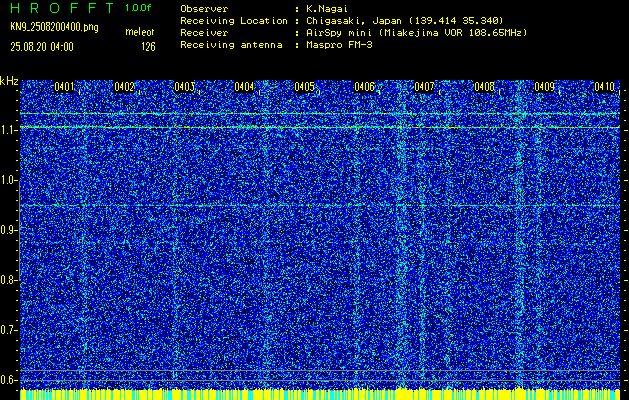Click the Chigasaki, Japan location value
The width and height of the screenshot is (629, 400).
tap(405, 20)
